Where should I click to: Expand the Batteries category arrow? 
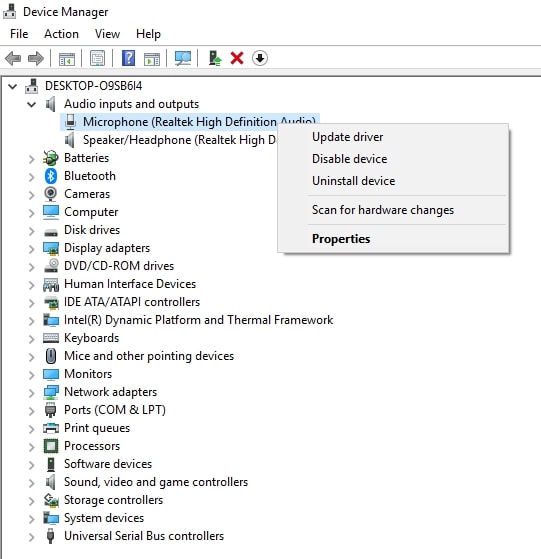pyautogui.click(x=32, y=159)
